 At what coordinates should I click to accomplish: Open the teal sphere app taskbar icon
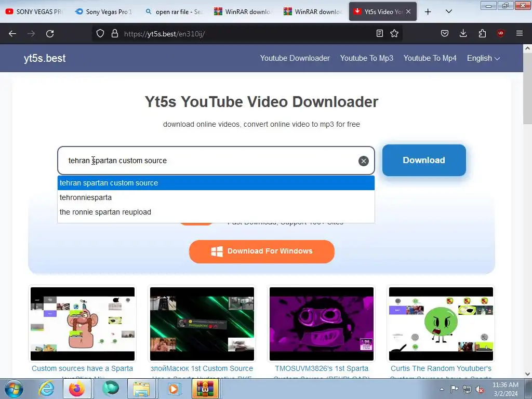pyautogui.click(x=111, y=389)
